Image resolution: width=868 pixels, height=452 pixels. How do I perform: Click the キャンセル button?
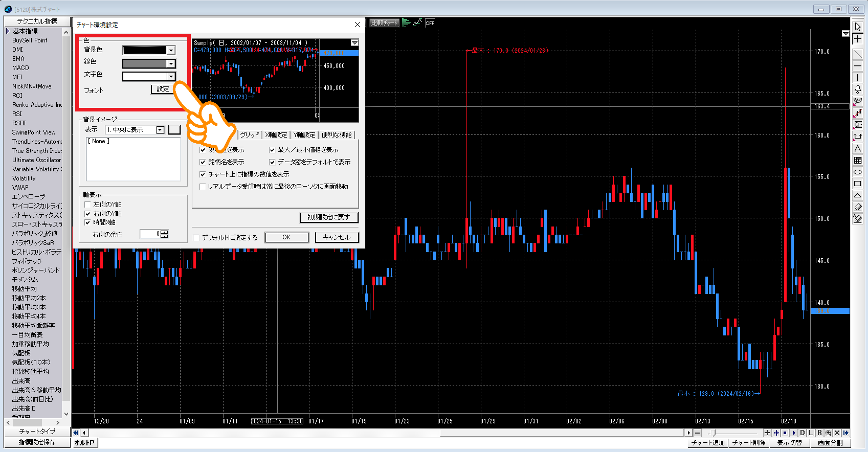[337, 237]
